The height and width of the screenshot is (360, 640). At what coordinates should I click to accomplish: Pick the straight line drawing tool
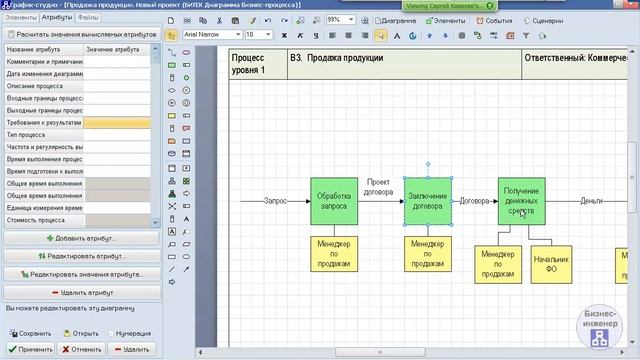pos(172,269)
